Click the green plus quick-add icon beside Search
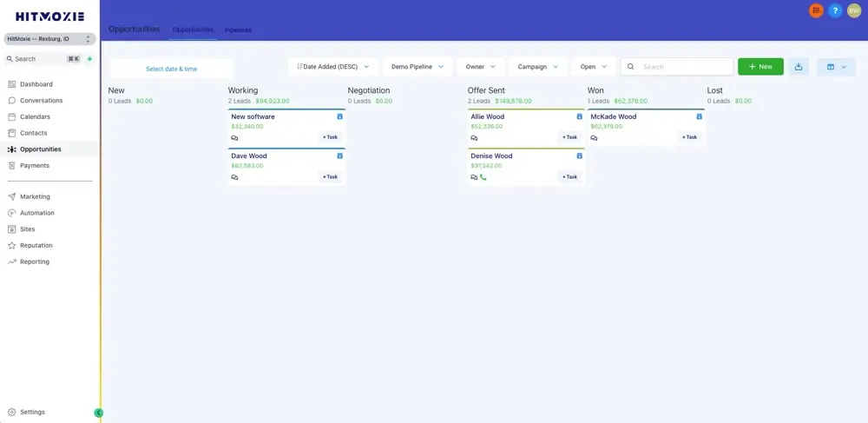 click(89, 59)
